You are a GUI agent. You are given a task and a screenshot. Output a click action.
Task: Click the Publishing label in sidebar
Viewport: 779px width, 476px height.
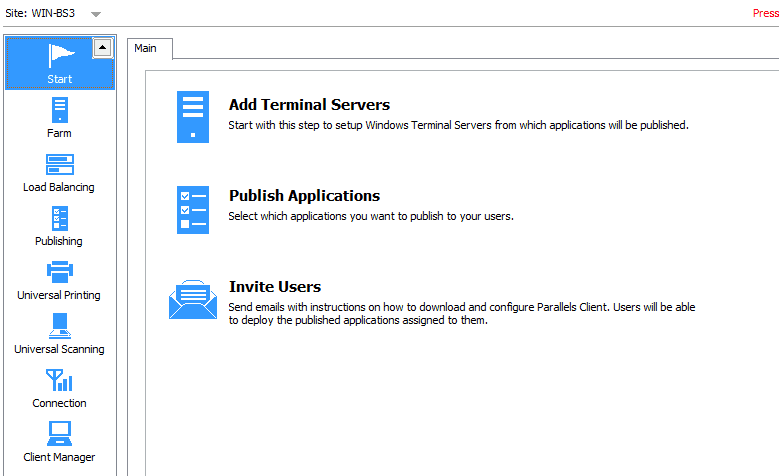(59, 241)
